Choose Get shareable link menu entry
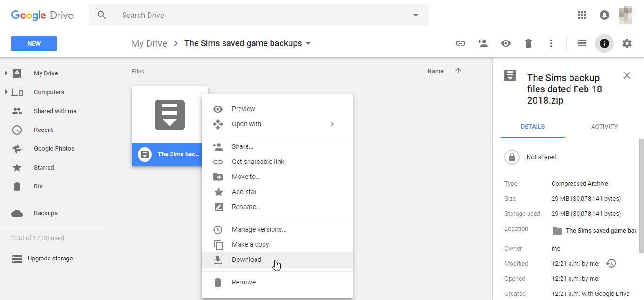 tap(277, 162)
